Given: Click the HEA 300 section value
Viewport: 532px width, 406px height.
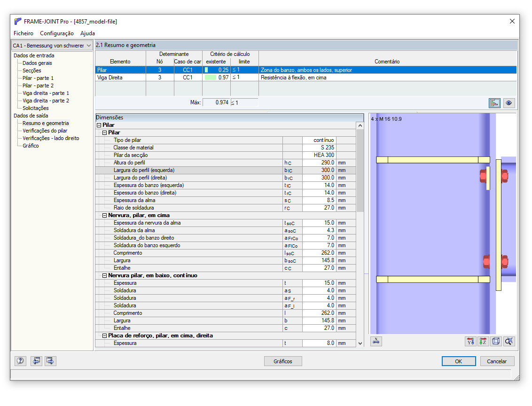Looking at the screenshot, I should [x=319, y=155].
